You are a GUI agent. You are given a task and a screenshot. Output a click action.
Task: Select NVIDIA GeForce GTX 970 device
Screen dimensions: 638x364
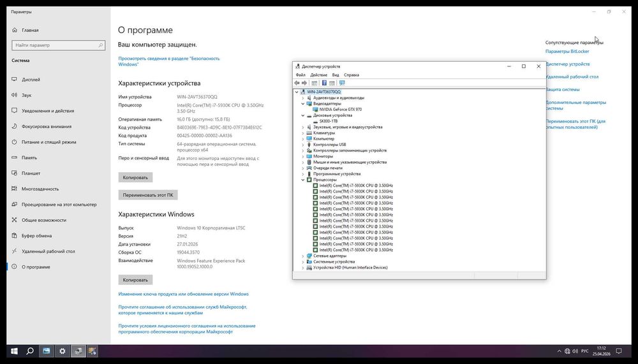[341, 110]
